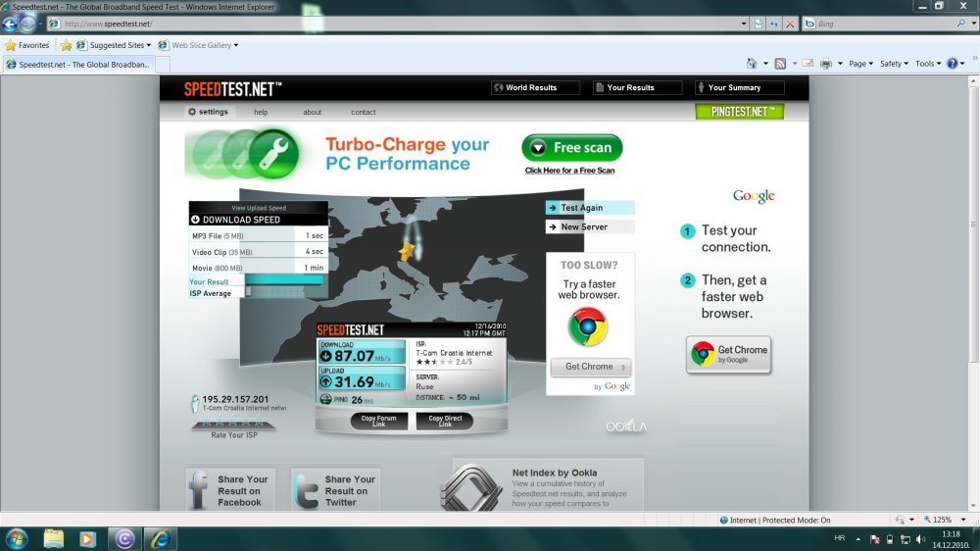Click Copy Forum Link button
This screenshot has width=980, height=551.
coord(378,421)
